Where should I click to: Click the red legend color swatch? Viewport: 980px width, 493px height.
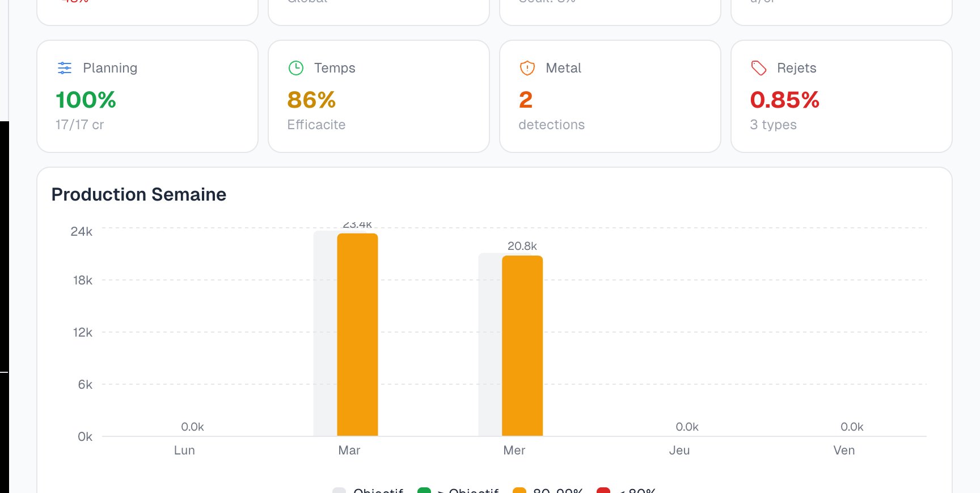[603, 490]
